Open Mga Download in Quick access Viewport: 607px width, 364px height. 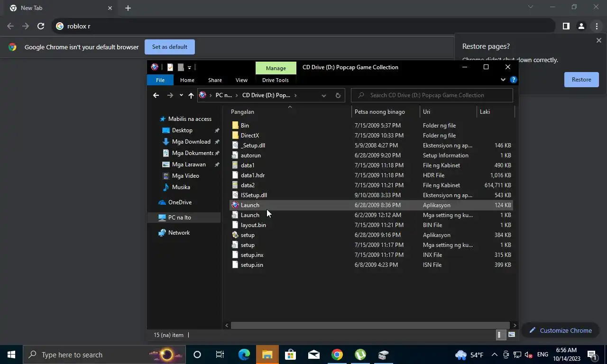click(x=191, y=142)
